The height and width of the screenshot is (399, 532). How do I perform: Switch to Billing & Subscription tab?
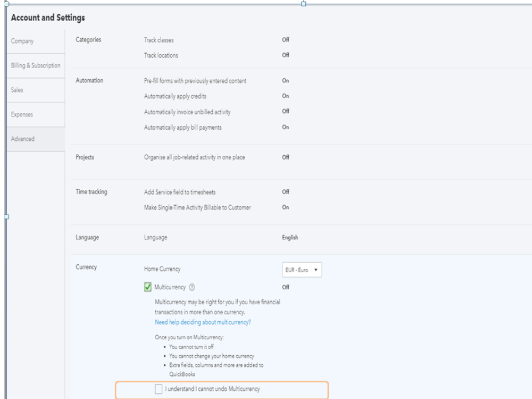[x=35, y=65]
